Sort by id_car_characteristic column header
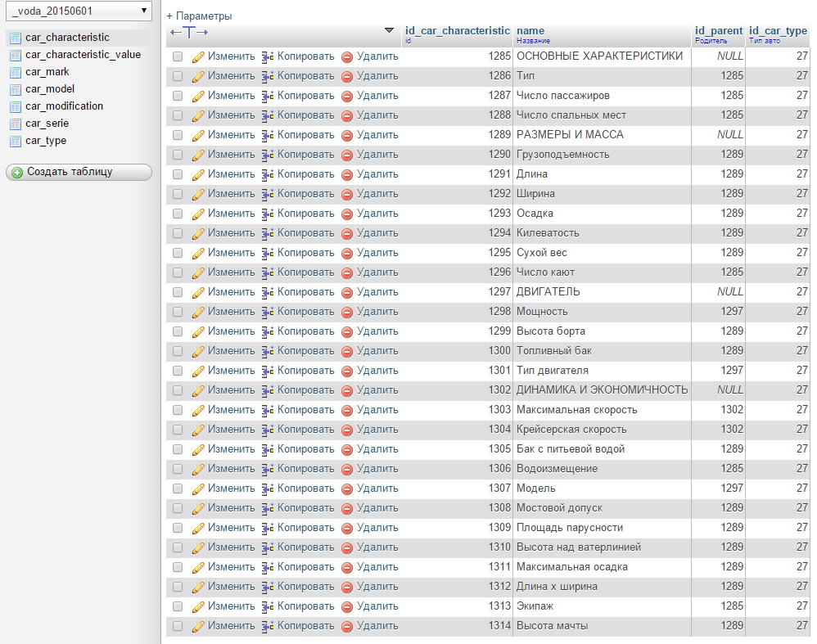 pyautogui.click(x=458, y=31)
